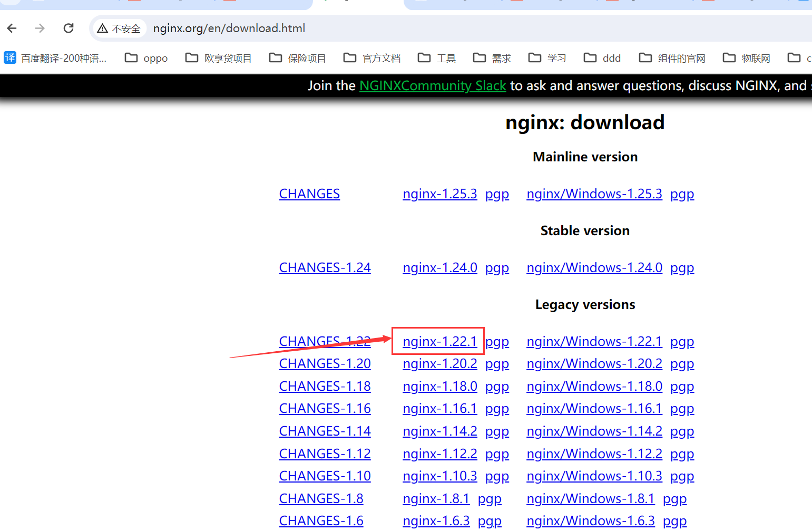Viewport: 812px width, 530px height.
Task: Open the 物联网 bookmark folder
Action: (747, 58)
